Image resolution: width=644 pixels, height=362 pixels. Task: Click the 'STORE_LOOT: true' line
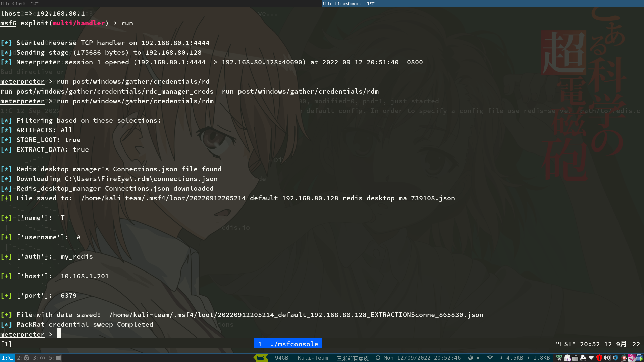(x=41, y=140)
